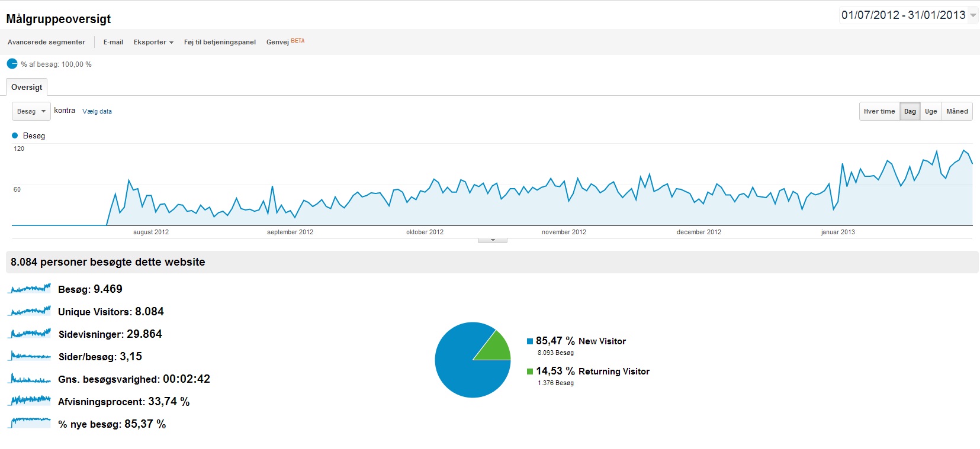Click the pie chart graphic
980x449 pixels.
click(473, 360)
